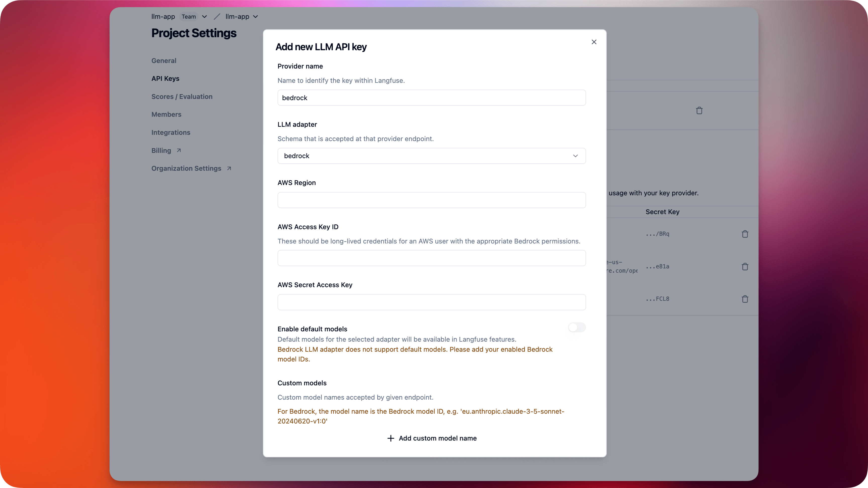Select API Keys in the sidebar
Image resolution: width=868 pixels, height=488 pixels.
pyautogui.click(x=165, y=79)
